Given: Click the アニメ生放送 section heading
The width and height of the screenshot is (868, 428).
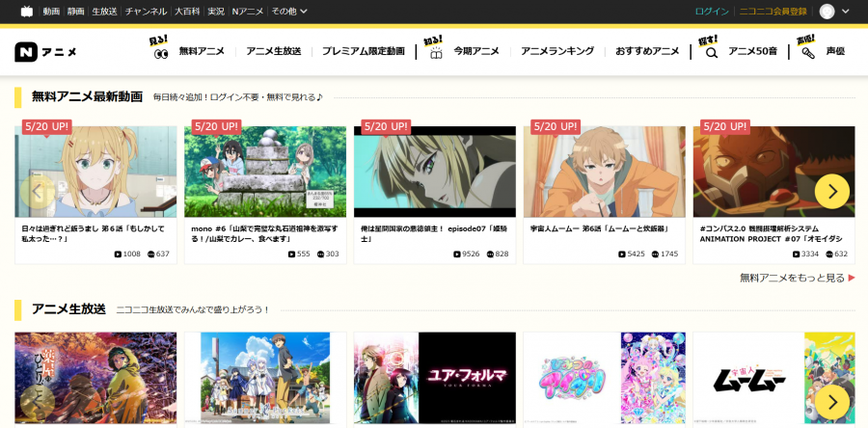Looking at the screenshot, I should click(x=68, y=309).
